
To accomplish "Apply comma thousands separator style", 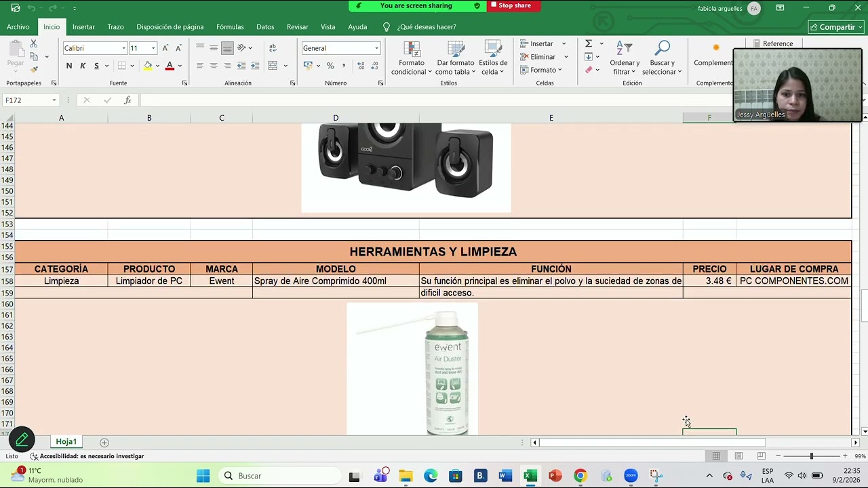I will tap(344, 66).
